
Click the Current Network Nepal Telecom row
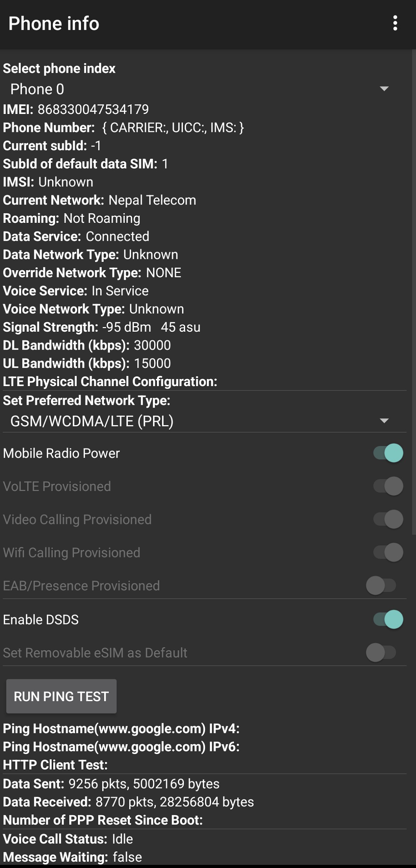[x=99, y=200]
